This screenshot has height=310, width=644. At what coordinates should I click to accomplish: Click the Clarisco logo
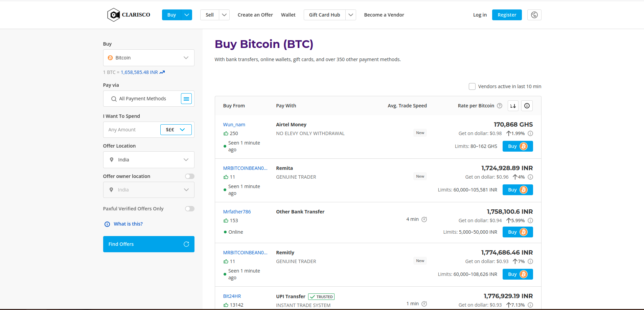pyautogui.click(x=129, y=15)
